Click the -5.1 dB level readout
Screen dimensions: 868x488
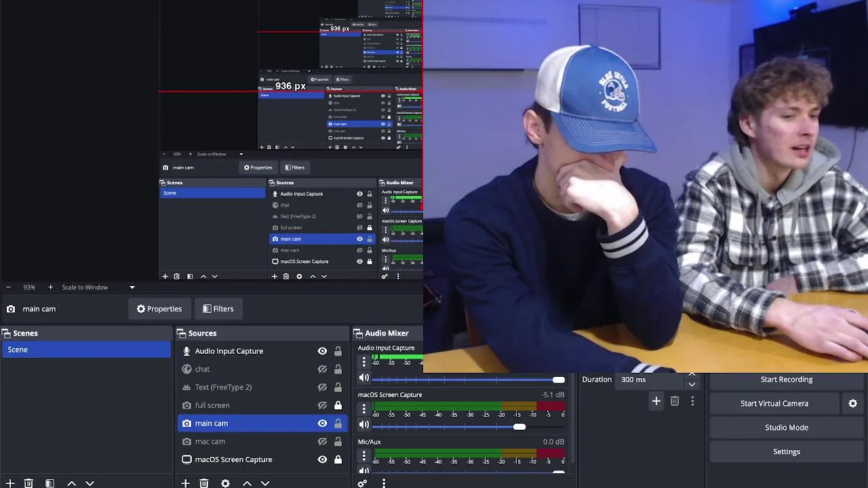553,395
